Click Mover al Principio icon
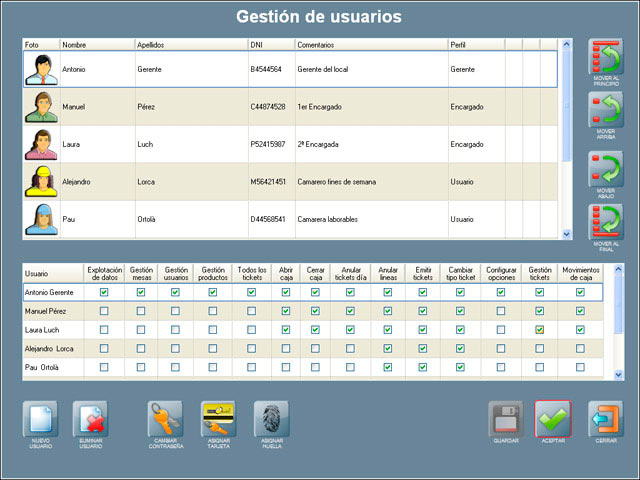 [605, 59]
